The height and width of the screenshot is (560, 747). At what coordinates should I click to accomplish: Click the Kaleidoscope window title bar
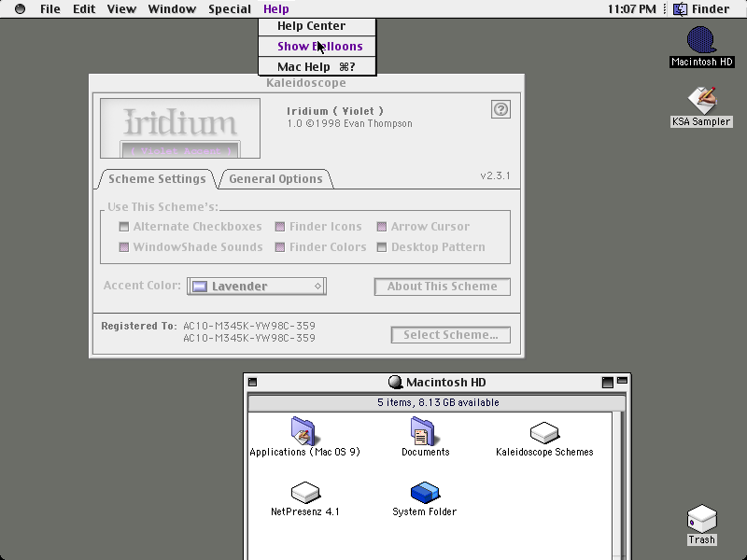[x=306, y=83]
